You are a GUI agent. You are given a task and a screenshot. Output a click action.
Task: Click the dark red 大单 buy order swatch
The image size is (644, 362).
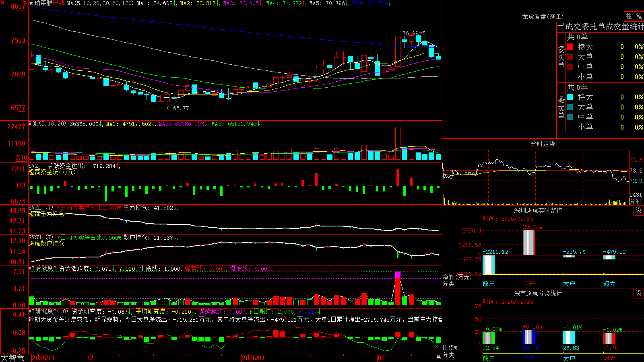pos(570,57)
